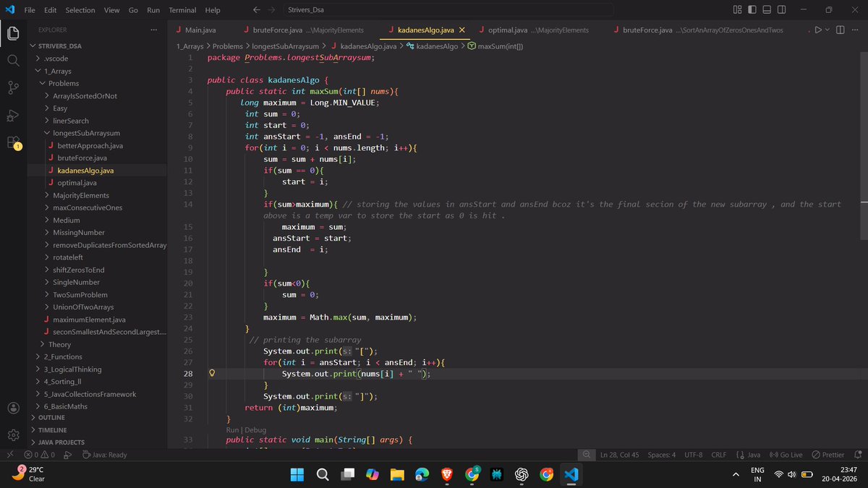868x488 pixels.
Task: Open File Explorer from taskbar
Action: click(397, 474)
